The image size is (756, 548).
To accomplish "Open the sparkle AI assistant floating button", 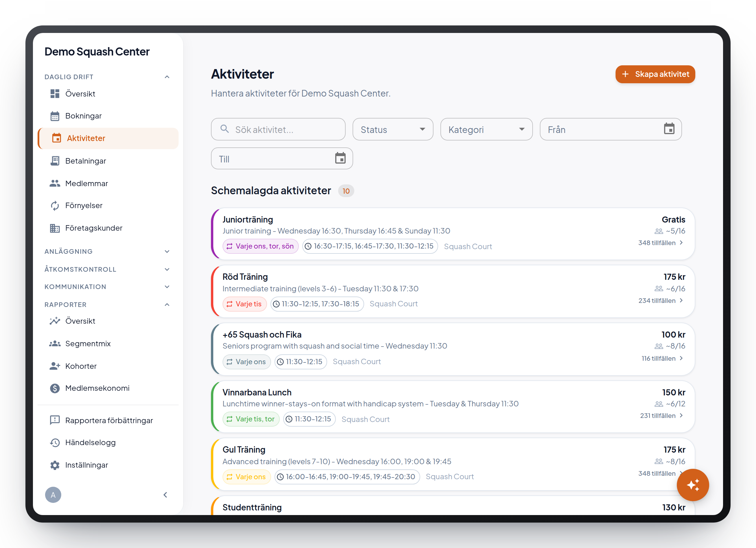I will coord(692,485).
